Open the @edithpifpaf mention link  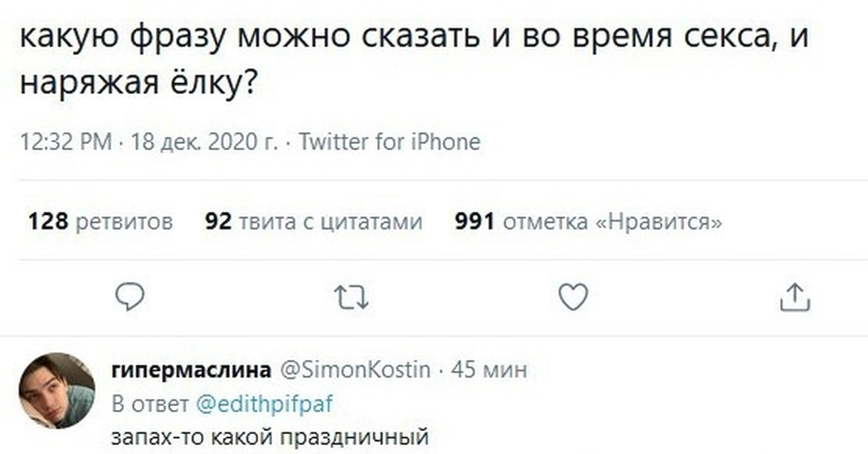click(x=264, y=404)
